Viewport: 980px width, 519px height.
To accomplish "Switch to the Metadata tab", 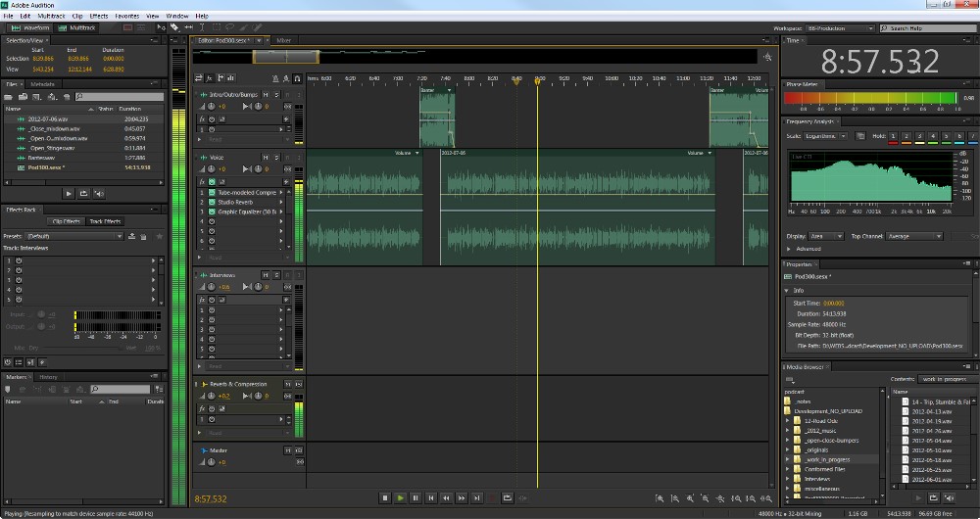I will pos(42,83).
